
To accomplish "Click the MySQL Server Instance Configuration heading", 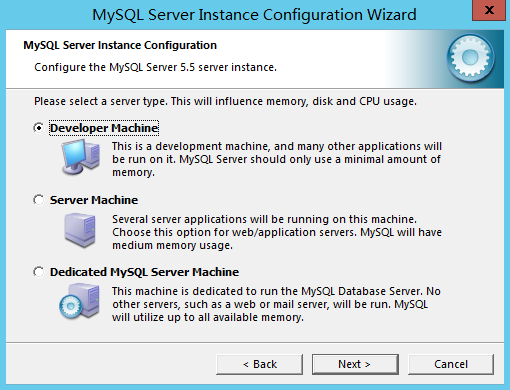I will (120, 45).
